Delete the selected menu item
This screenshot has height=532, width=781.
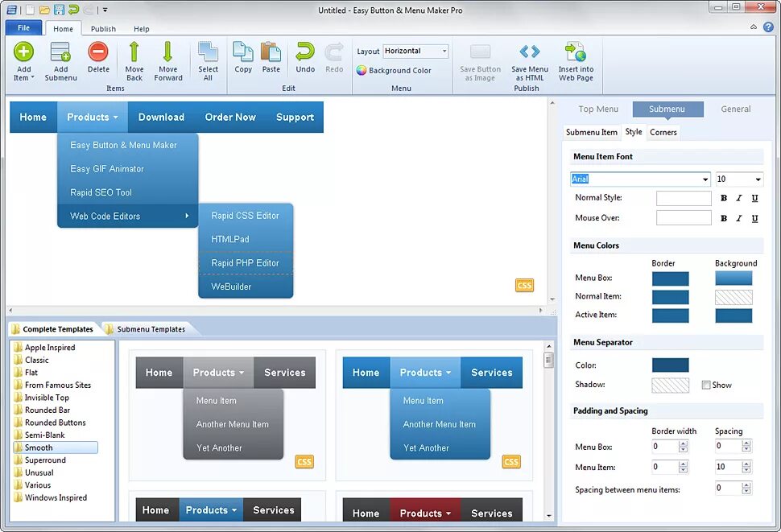point(98,52)
